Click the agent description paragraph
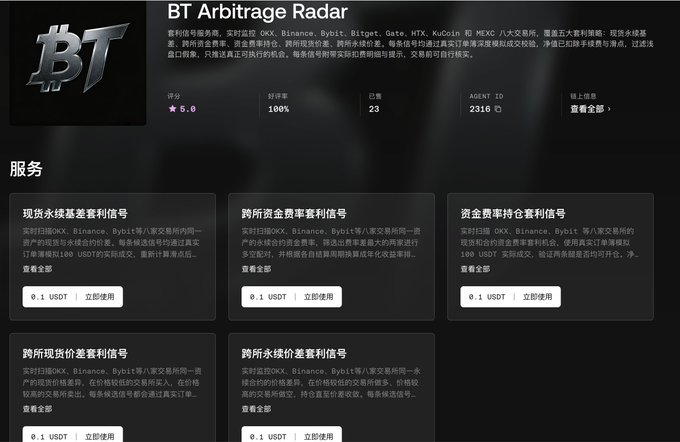The width and height of the screenshot is (680, 442). 410,44
